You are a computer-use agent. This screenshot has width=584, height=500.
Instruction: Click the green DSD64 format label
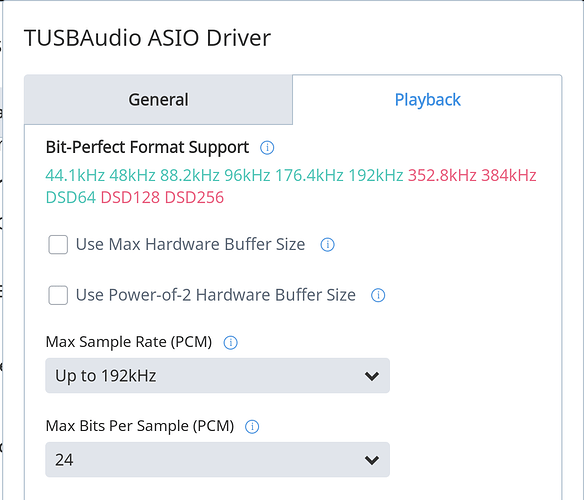coord(71,197)
